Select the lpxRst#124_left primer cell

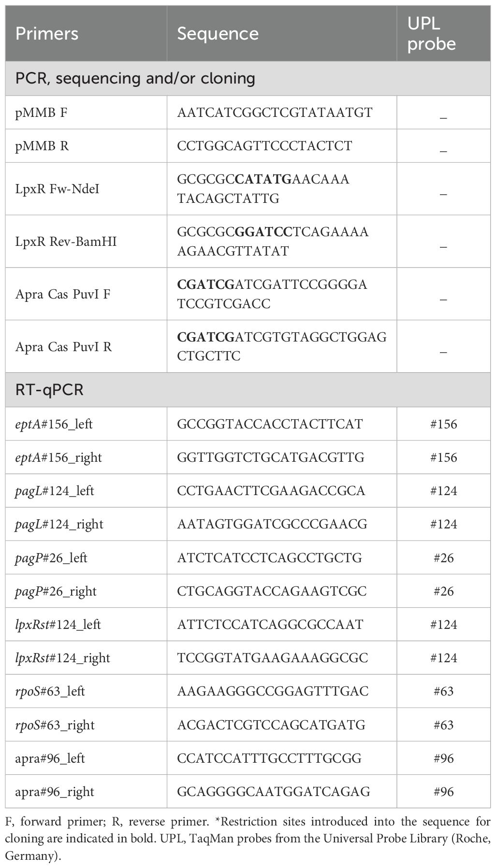[58, 625]
